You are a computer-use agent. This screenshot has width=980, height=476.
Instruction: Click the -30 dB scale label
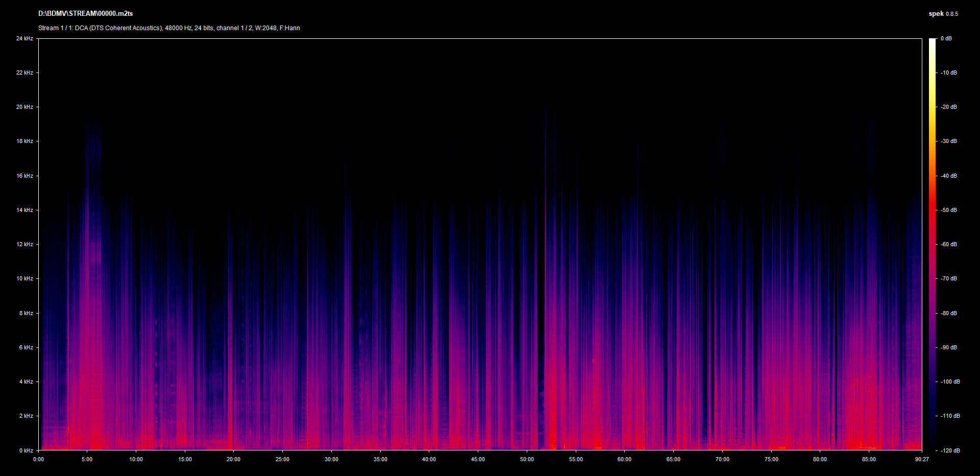point(949,141)
